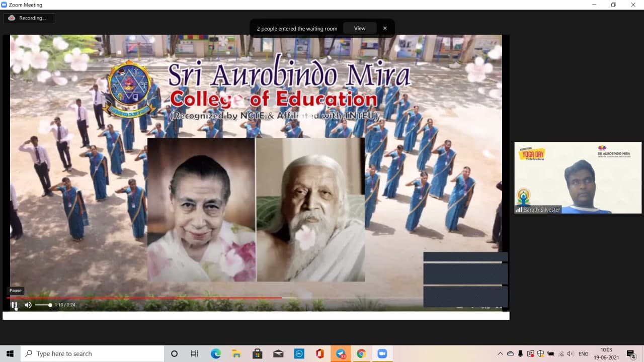Open the Windows Security shield tray icon
The height and width of the screenshot is (362, 644).
541,354
